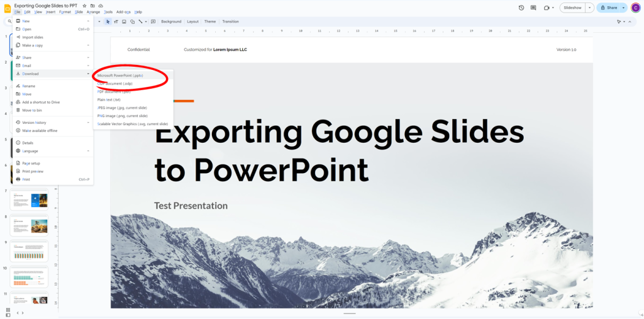
Task: Select the Text box tool
Action: [x=116, y=21]
